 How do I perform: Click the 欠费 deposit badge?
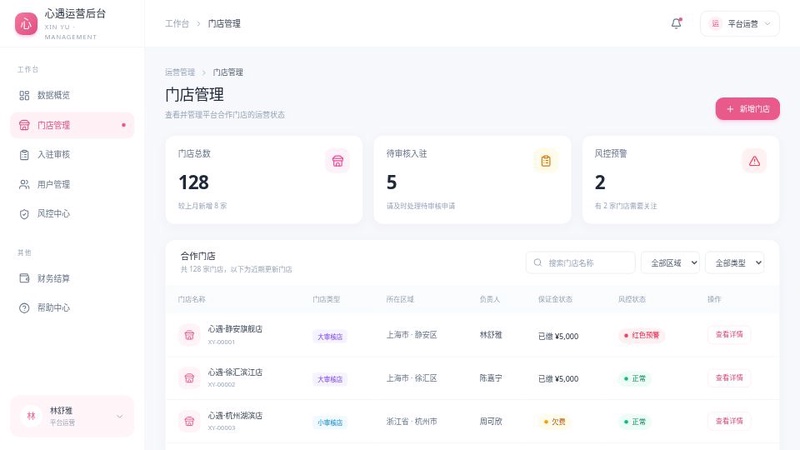click(555, 422)
